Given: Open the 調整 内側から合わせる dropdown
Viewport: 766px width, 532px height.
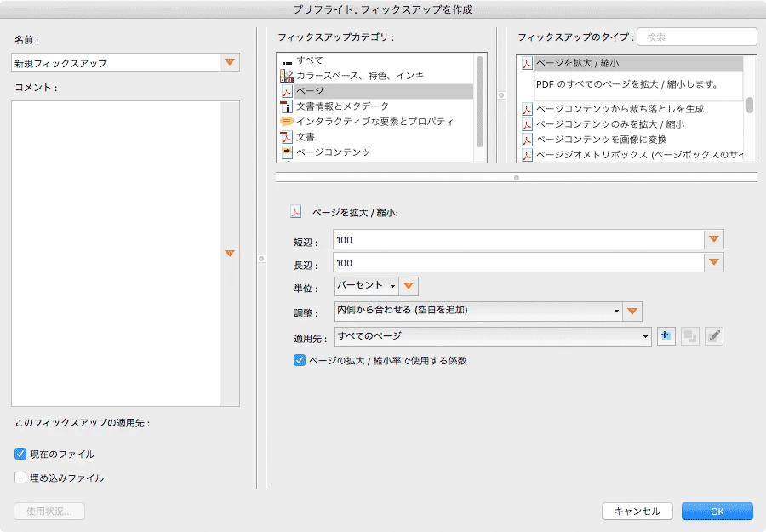Looking at the screenshot, I should pyautogui.click(x=478, y=312).
